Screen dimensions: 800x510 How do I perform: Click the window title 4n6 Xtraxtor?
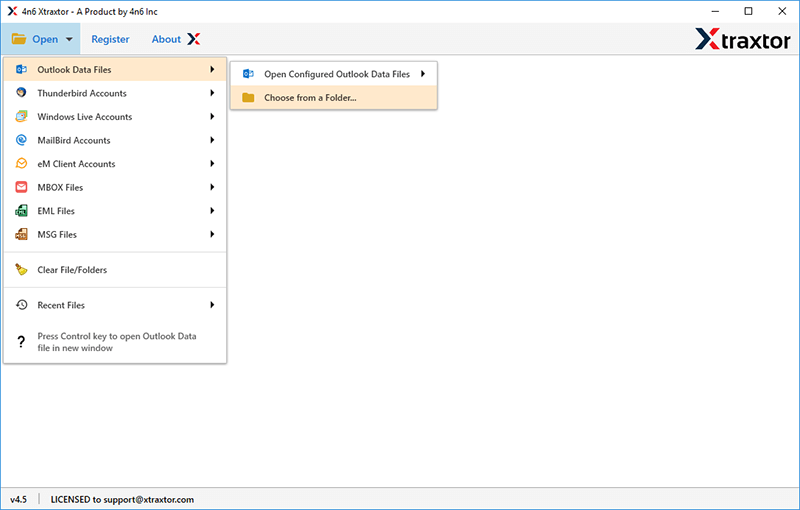[x=90, y=11]
